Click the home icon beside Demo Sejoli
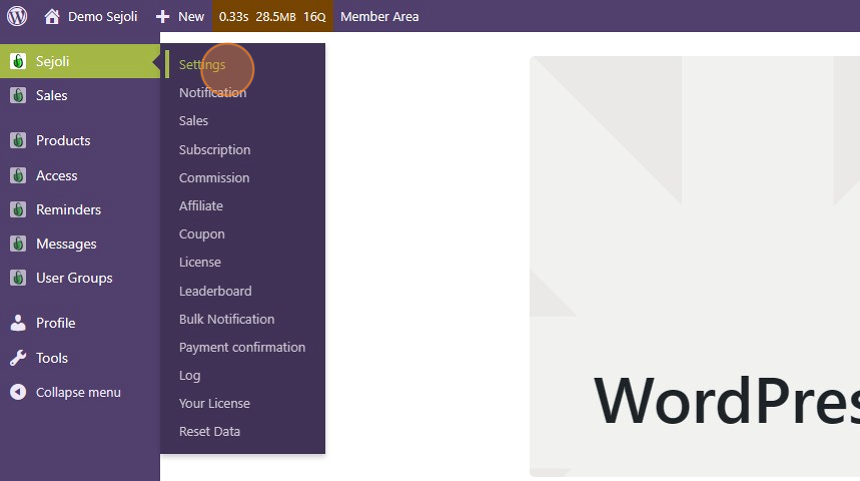860x481 pixels. 52,16
